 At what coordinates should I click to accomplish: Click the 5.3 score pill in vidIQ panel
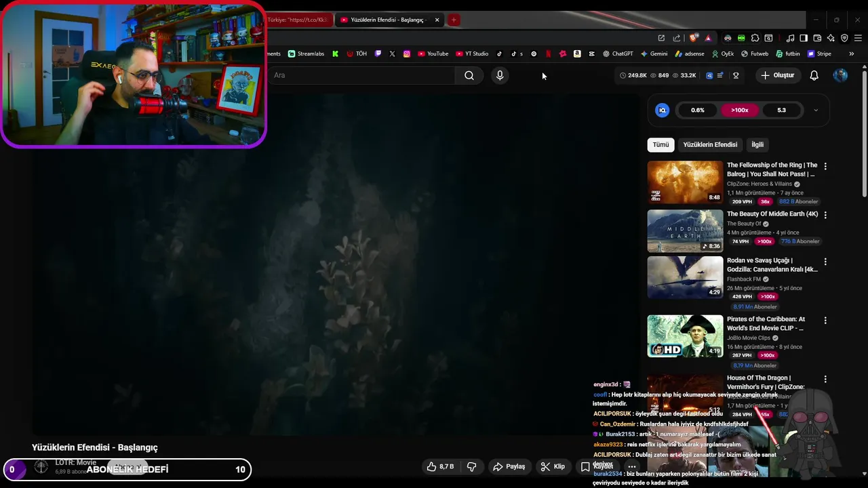(781, 110)
